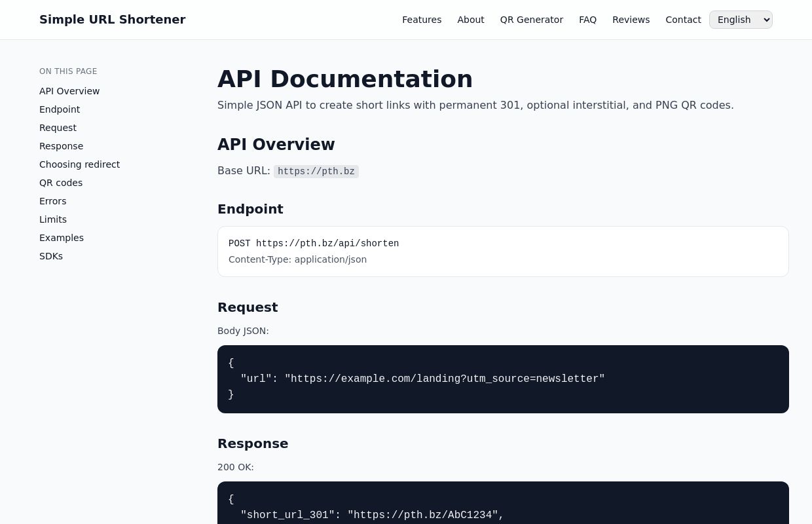Open the English language dropdown

tap(741, 20)
